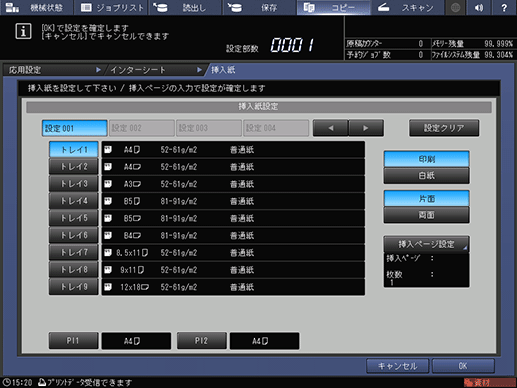
Task: Switch to the 保存 store tab
Action: [x=259, y=7]
